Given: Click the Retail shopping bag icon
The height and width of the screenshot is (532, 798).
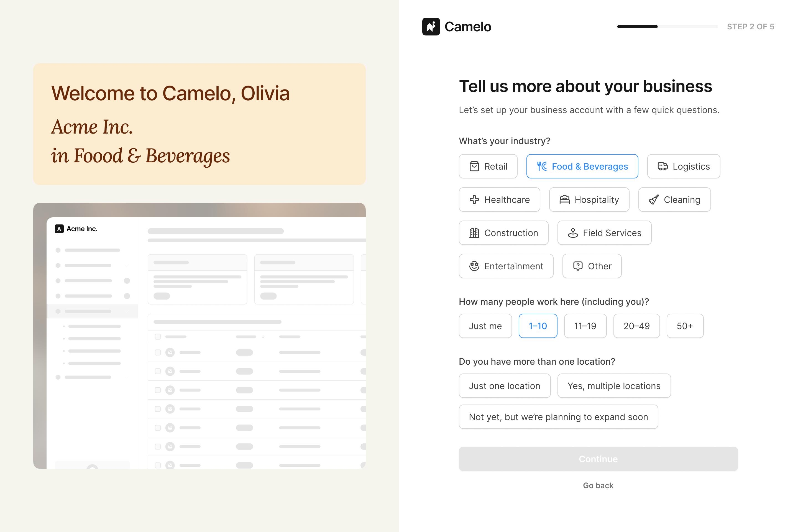Looking at the screenshot, I should point(474,166).
